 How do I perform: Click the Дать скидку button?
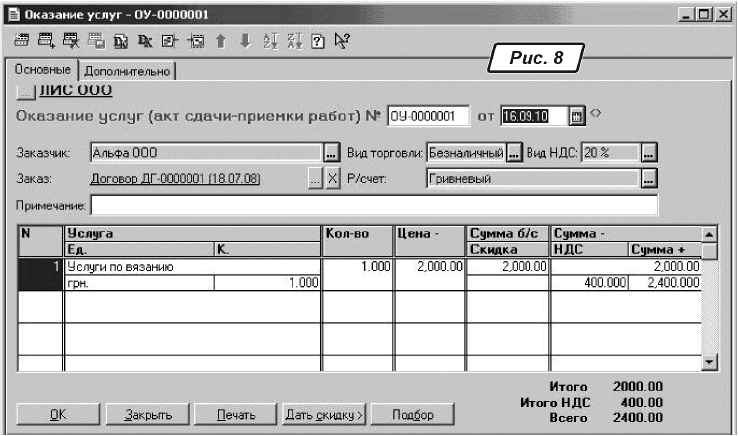(x=323, y=414)
